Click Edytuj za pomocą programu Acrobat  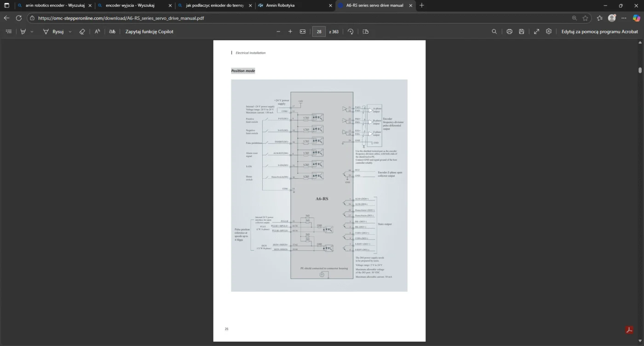click(599, 32)
